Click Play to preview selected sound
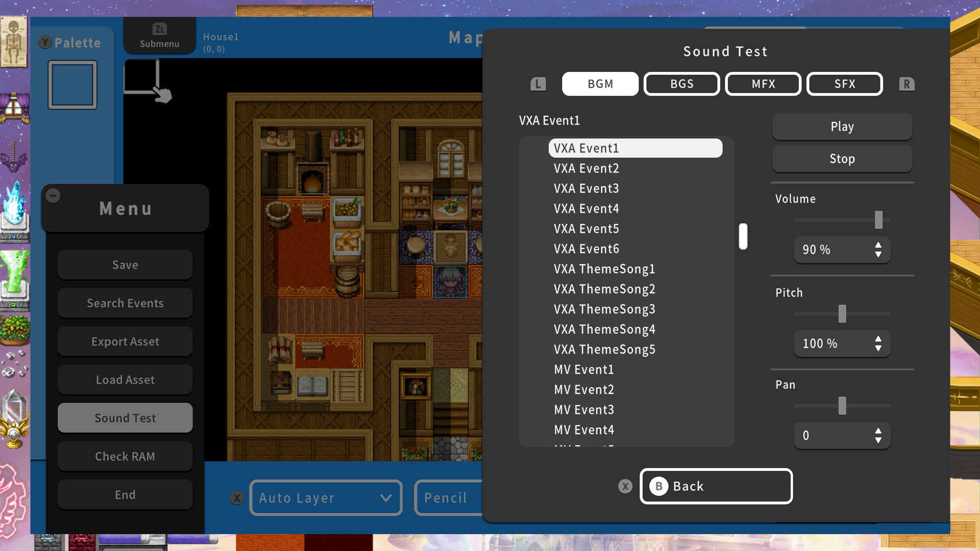980x551 pixels. [x=842, y=127]
